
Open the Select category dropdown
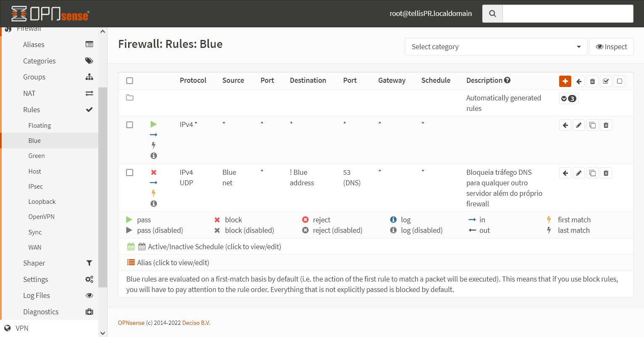[496, 47]
